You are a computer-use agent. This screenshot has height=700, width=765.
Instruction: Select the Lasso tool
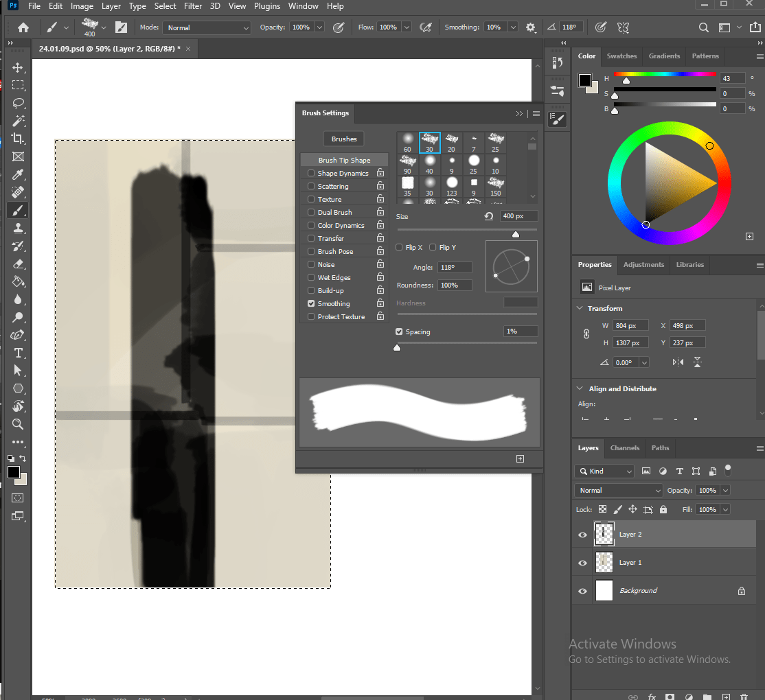tap(18, 103)
